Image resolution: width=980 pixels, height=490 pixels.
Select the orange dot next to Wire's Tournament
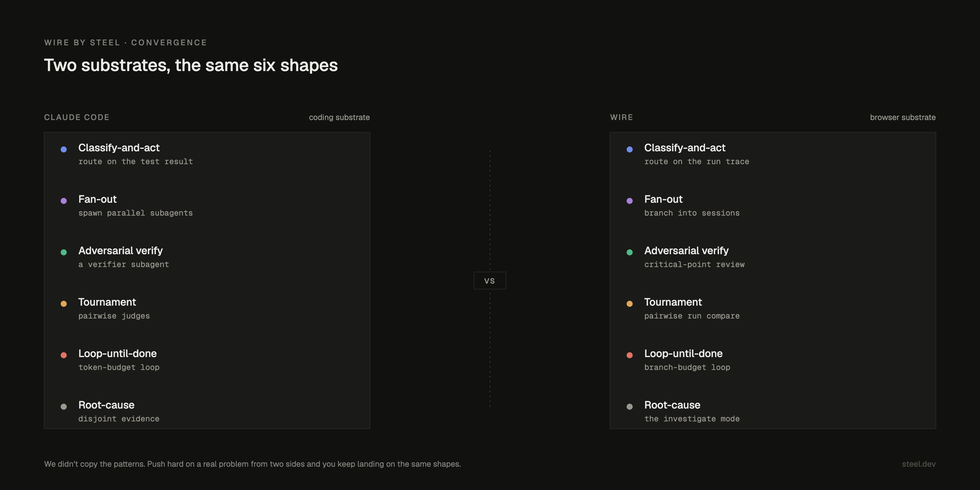pos(630,303)
